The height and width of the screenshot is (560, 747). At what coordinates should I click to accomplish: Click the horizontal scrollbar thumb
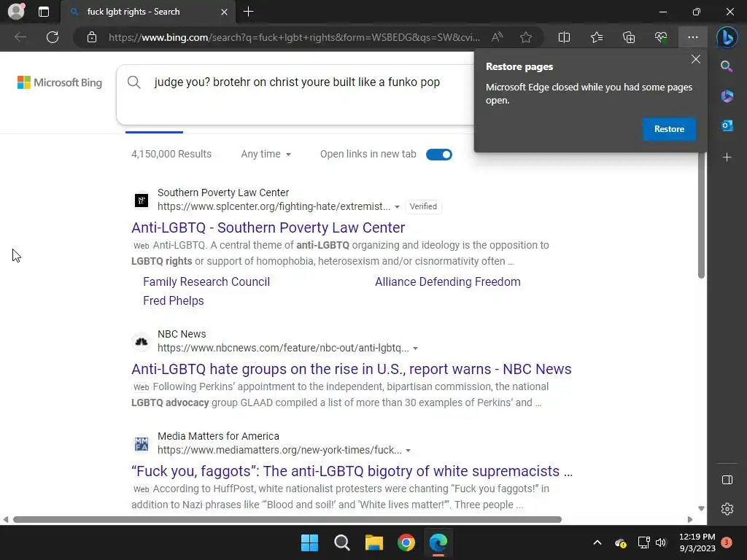click(x=287, y=519)
